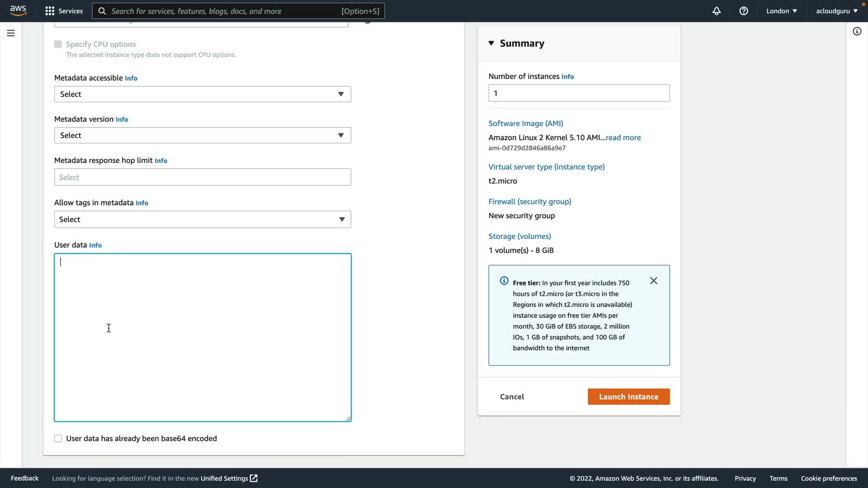This screenshot has width=868, height=488.
Task: Open the Metadata accessible dropdown
Action: pyautogui.click(x=203, y=94)
